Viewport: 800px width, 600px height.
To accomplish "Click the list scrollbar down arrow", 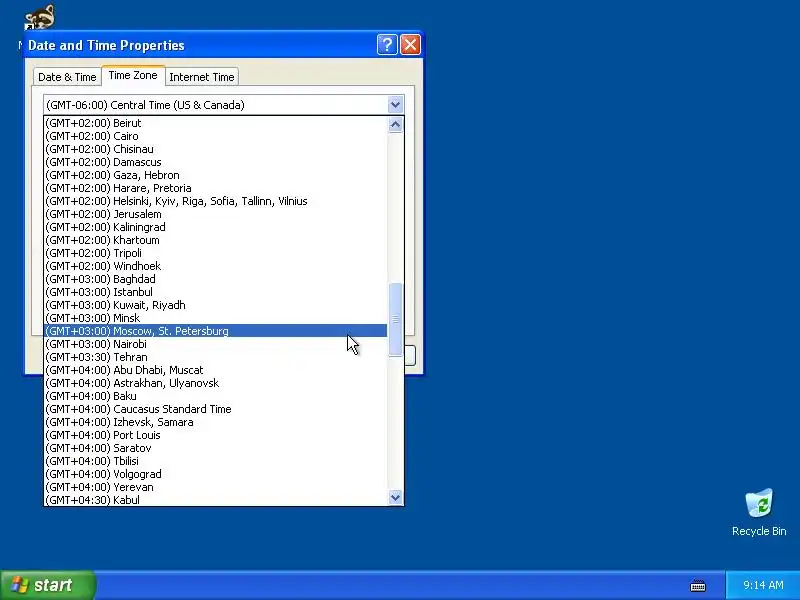I will point(395,497).
